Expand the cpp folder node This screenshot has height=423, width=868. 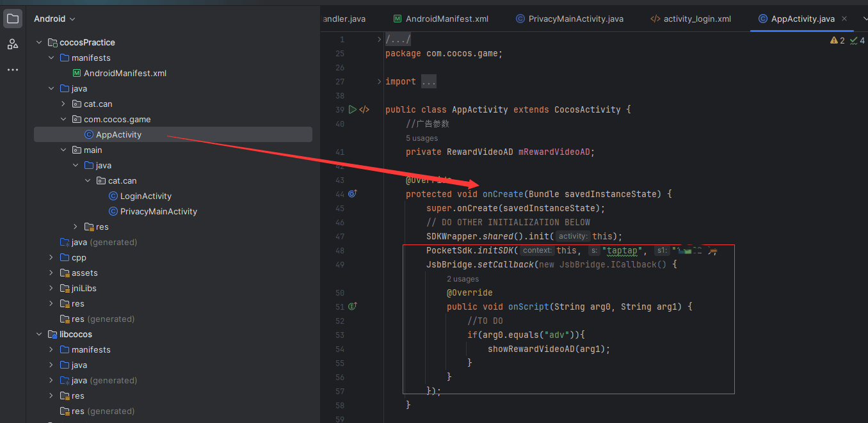(x=51, y=257)
